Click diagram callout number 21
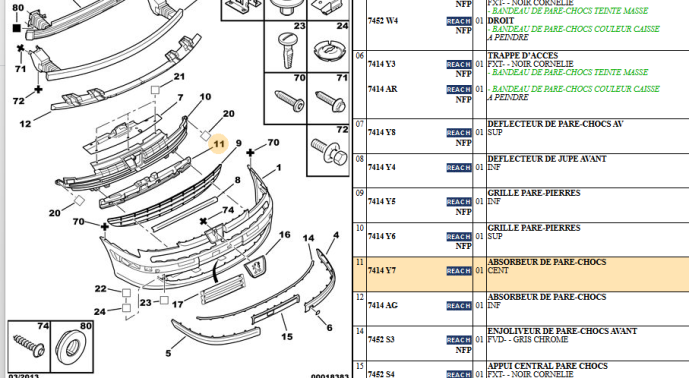Viewport: 689px width, 378px height. click(x=179, y=76)
